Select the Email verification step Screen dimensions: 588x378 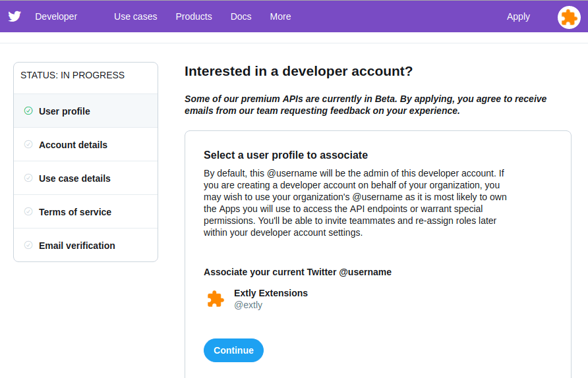click(86, 245)
